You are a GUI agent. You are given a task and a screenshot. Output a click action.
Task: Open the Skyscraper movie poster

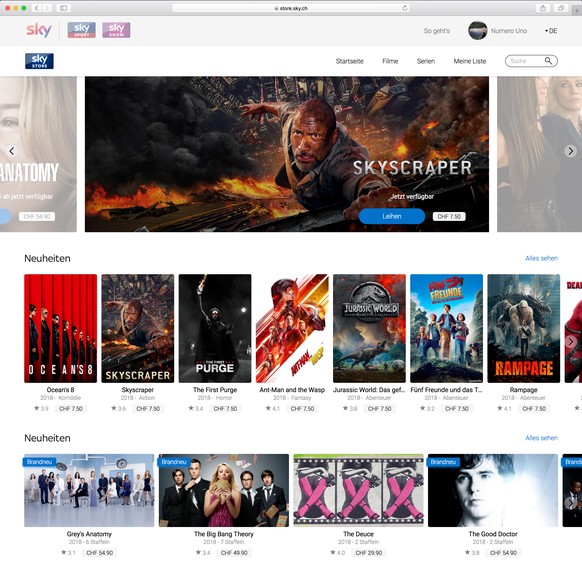click(x=138, y=328)
